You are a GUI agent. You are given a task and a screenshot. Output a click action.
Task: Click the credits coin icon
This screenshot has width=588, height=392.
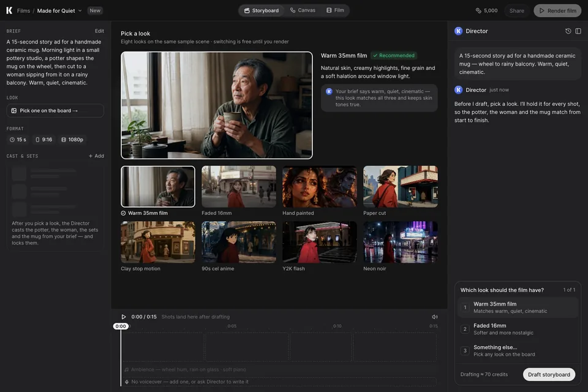point(478,10)
